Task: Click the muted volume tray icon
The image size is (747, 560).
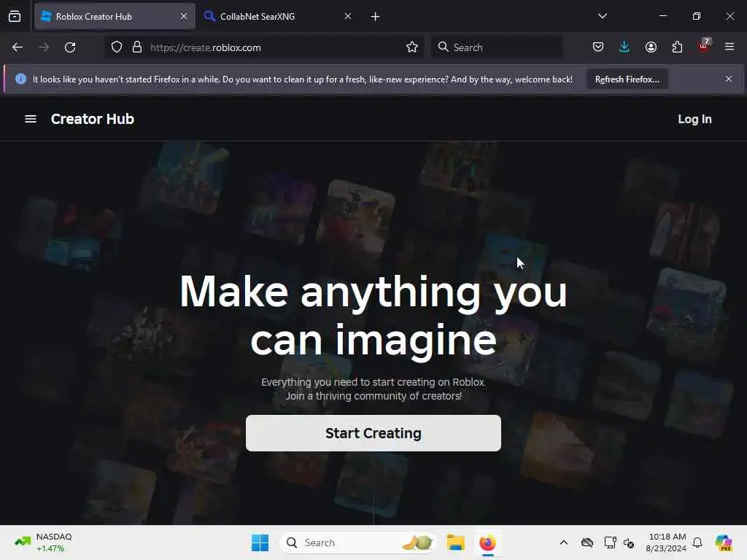Action: [x=629, y=542]
